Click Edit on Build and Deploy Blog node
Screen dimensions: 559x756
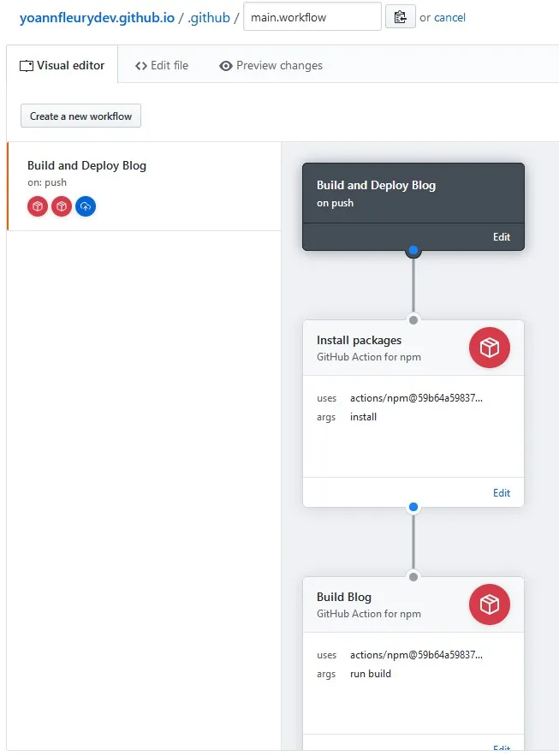pos(503,237)
